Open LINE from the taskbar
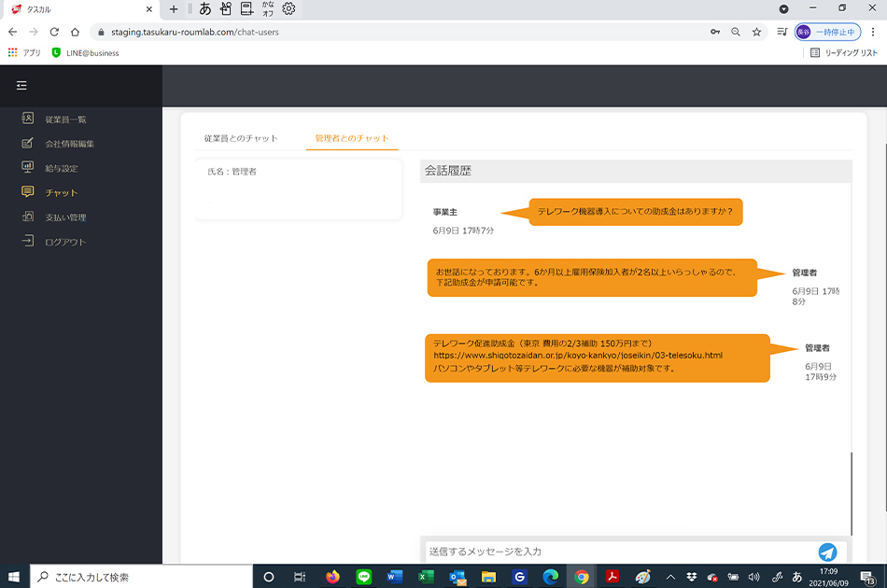Viewport: 887px width, 588px height. coord(364,577)
